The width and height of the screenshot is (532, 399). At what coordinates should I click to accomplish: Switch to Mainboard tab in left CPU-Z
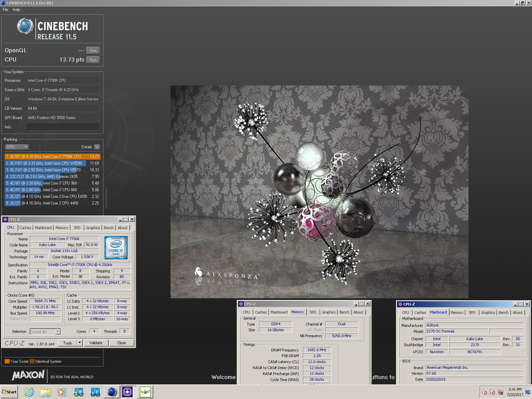click(43, 228)
